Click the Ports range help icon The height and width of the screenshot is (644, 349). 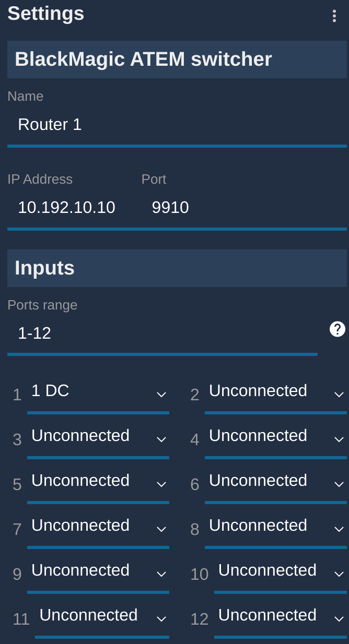pos(338,329)
